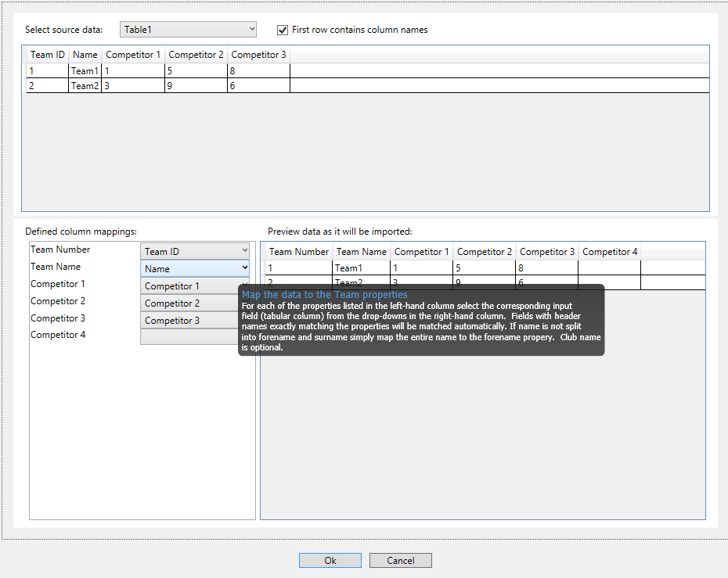Click Competitor 1 header in preview table

tap(422, 252)
